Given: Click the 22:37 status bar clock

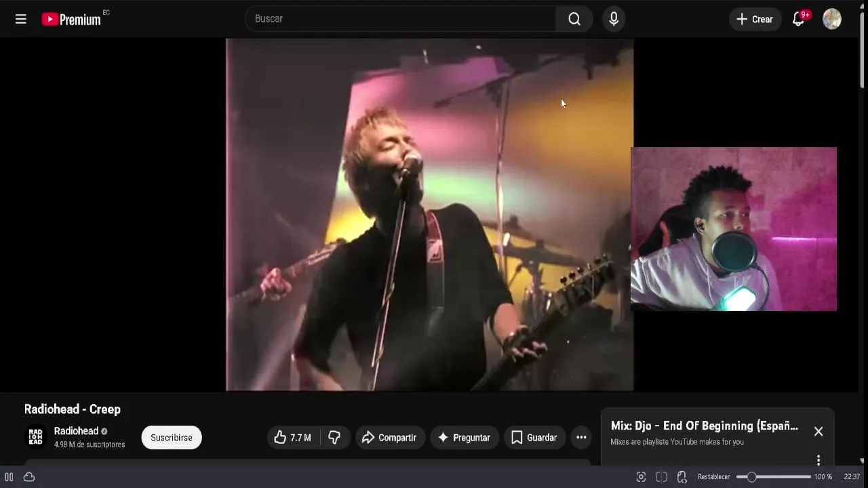Looking at the screenshot, I should tap(852, 477).
